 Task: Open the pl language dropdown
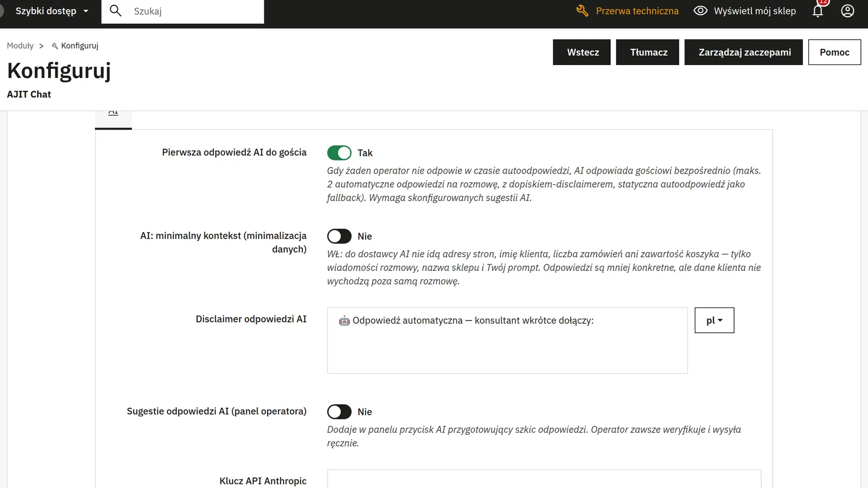pos(714,320)
